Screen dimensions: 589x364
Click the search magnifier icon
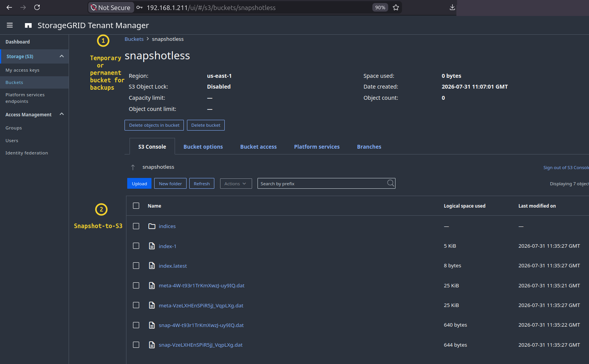click(x=390, y=183)
